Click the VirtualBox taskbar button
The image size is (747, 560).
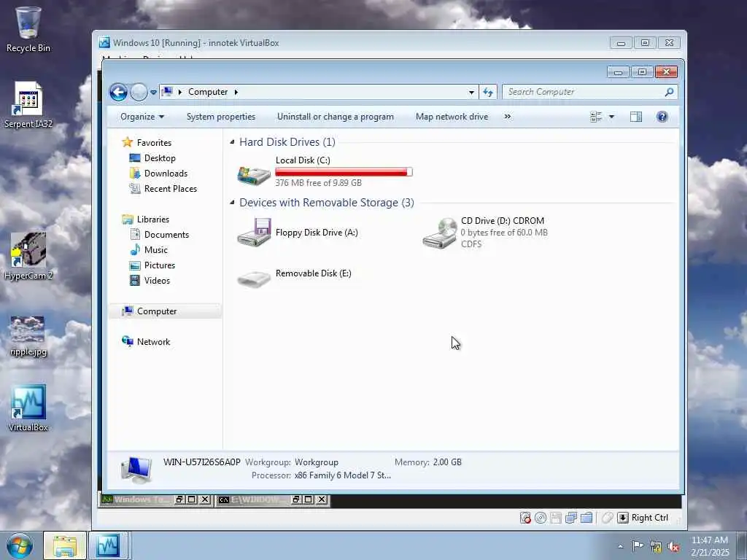pyautogui.click(x=108, y=545)
